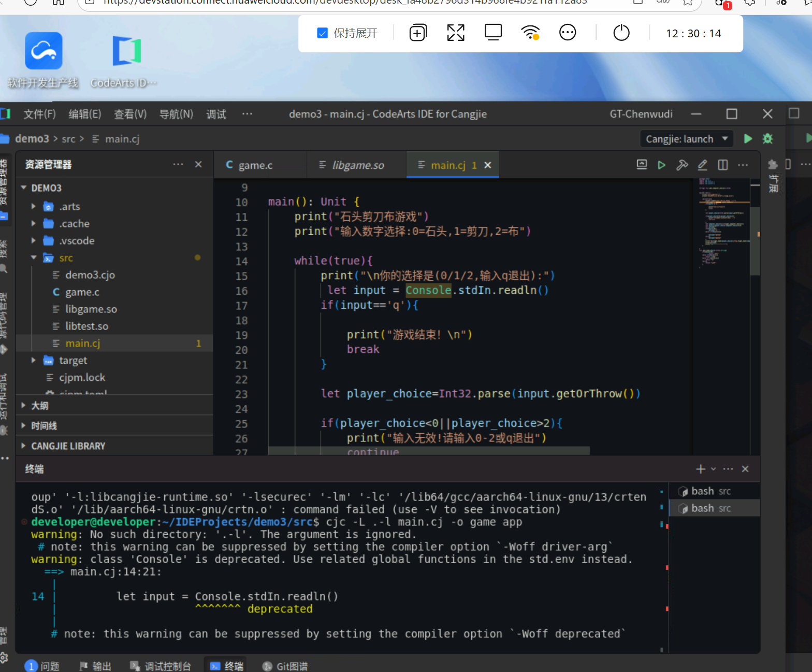This screenshot has height=672, width=812.
Task: Open terminal panel more-actions ellipsis
Action: pyautogui.click(x=728, y=469)
